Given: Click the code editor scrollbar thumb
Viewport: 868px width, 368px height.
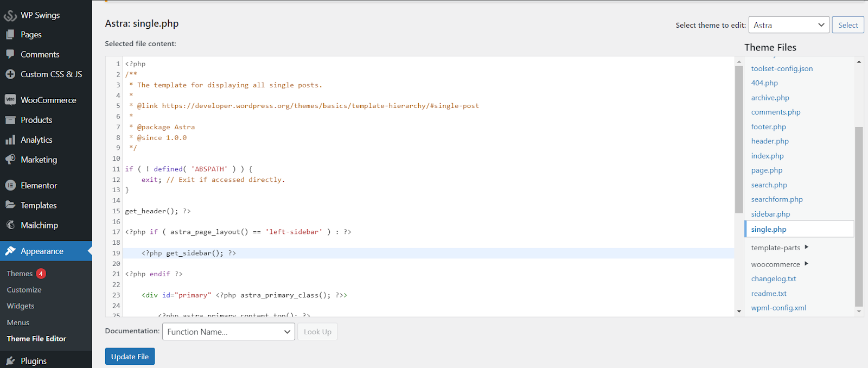Looking at the screenshot, I should [739, 139].
